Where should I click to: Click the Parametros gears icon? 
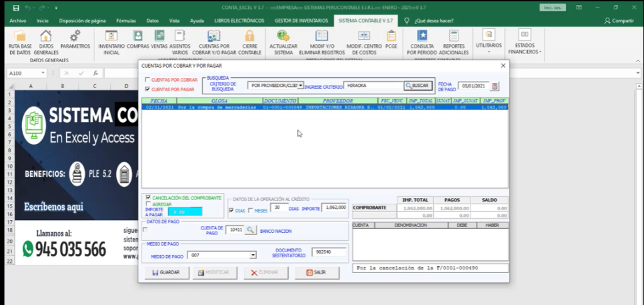[75, 36]
